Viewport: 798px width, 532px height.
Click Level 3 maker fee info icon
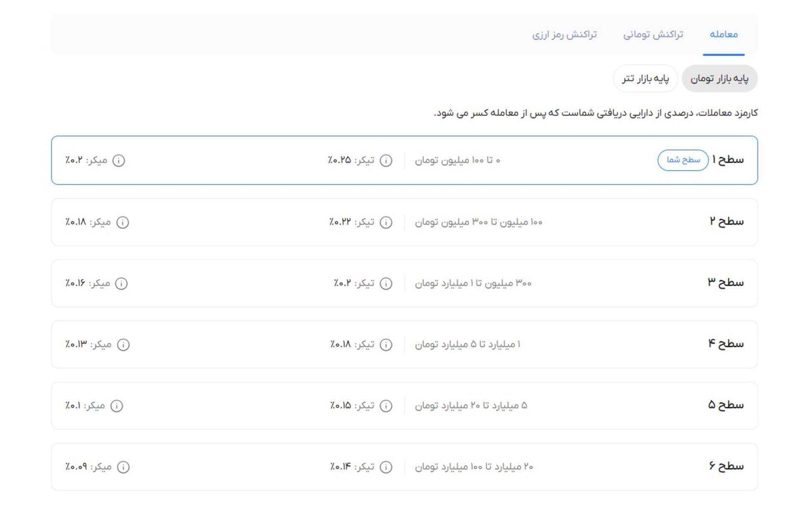point(121,283)
